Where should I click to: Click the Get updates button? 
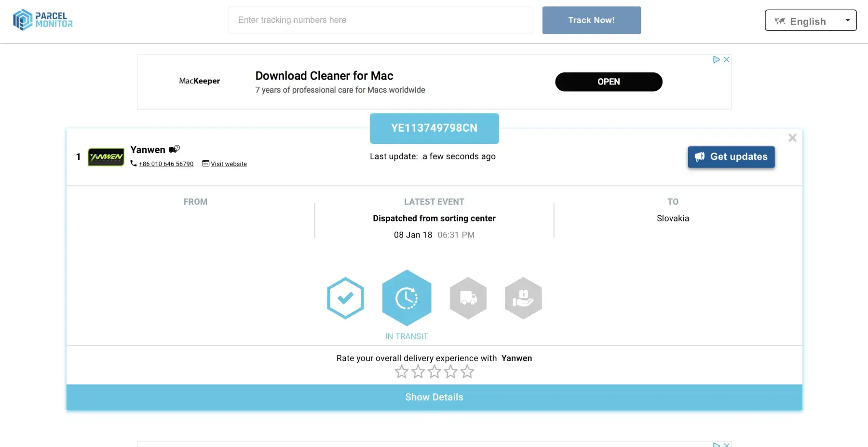click(x=731, y=157)
